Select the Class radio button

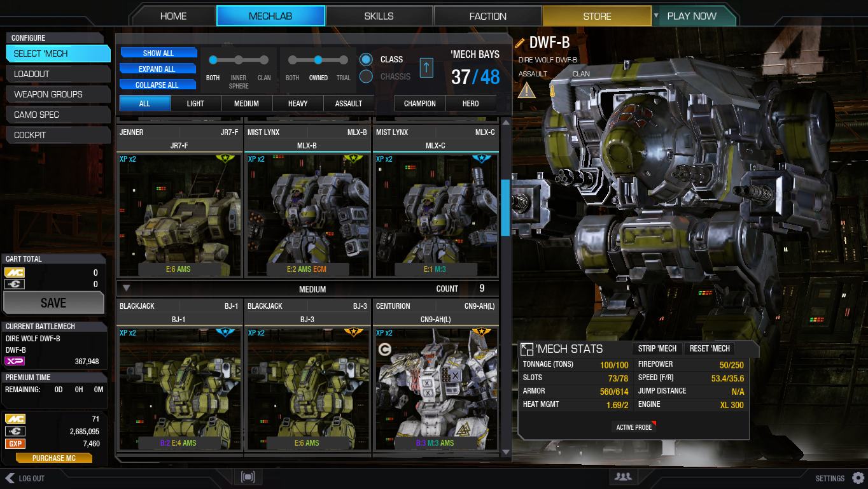pos(366,59)
